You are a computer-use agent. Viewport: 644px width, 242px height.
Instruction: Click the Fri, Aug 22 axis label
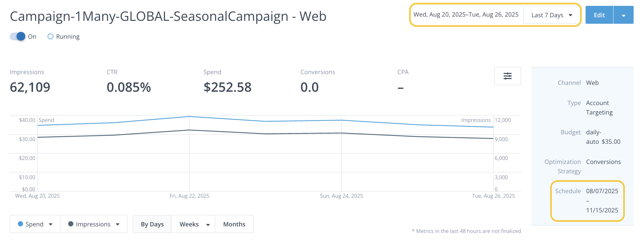189,196
